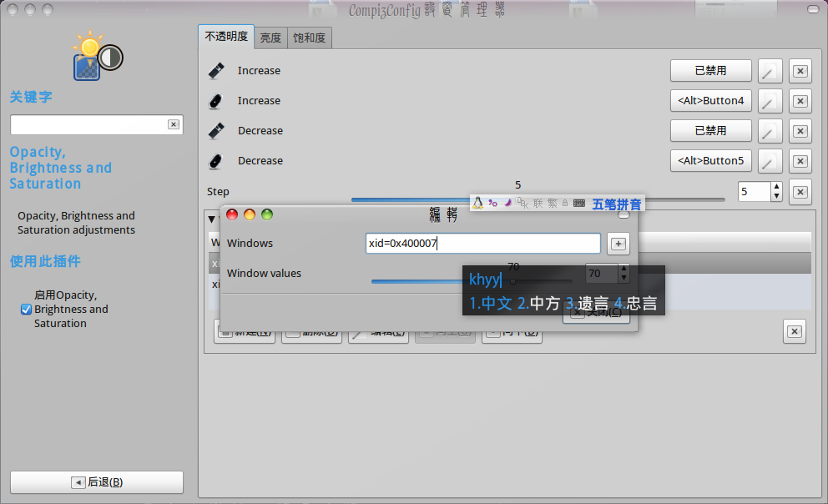
Task: Reset the Alt+Button4 Increase binding to default
Action: [x=800, y=101]
